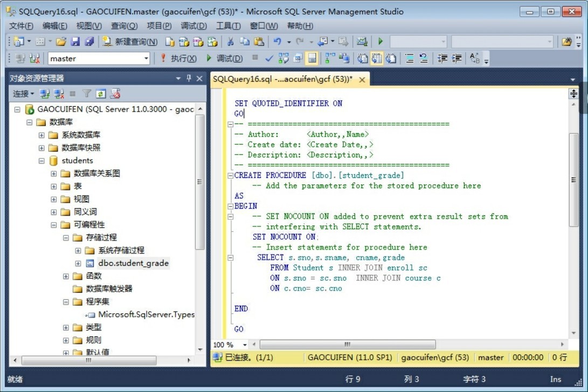The image size is (588, 392).
Task: Click the Refresh icon in Object Explorer
Action: [x=101, y=94]
